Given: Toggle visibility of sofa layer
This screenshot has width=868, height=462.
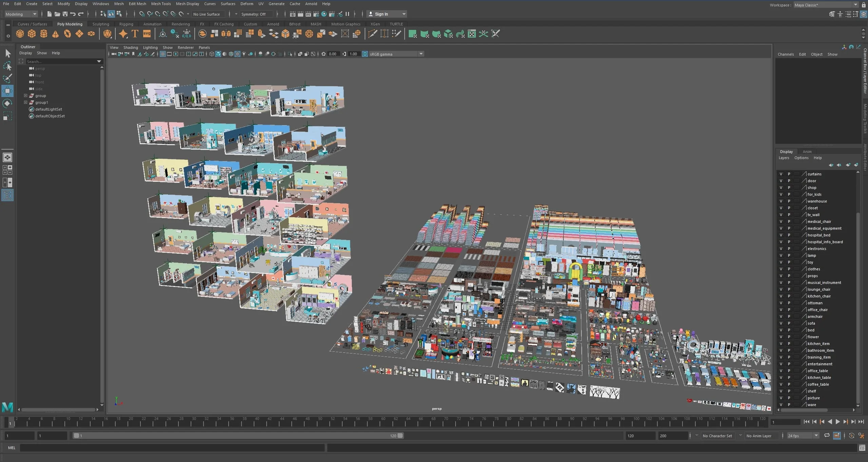Looking at the screenshot, I should click(781, 323).
